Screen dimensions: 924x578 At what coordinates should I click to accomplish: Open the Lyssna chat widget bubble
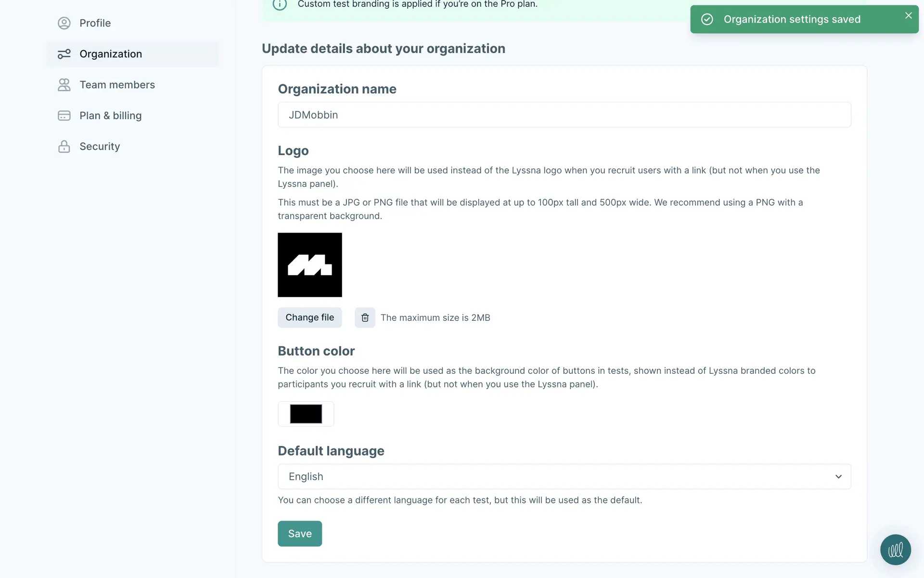point(895,550)
